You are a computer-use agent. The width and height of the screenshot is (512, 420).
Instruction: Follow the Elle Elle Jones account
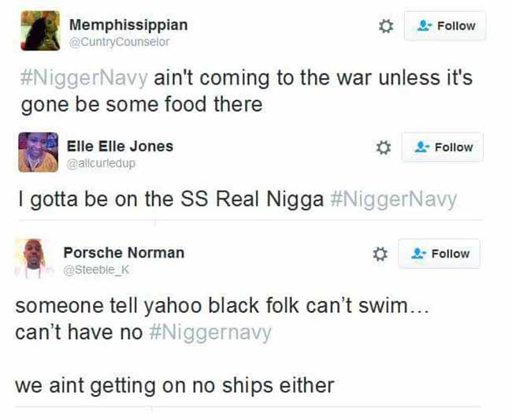tap(443, 147)
